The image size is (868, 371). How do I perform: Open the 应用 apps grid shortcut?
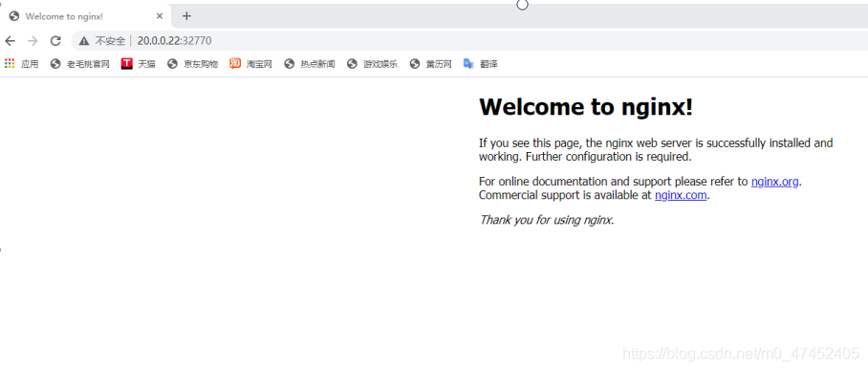coord(22,64)
